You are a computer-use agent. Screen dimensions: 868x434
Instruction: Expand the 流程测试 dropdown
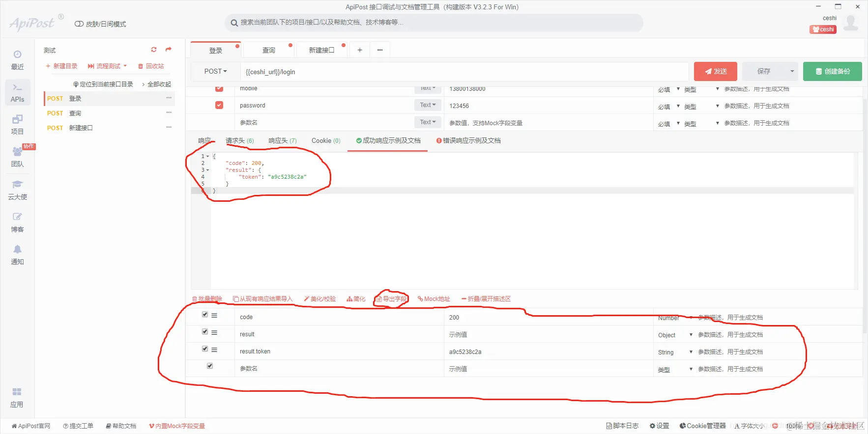pyautogui.click(x=108, y=66)
